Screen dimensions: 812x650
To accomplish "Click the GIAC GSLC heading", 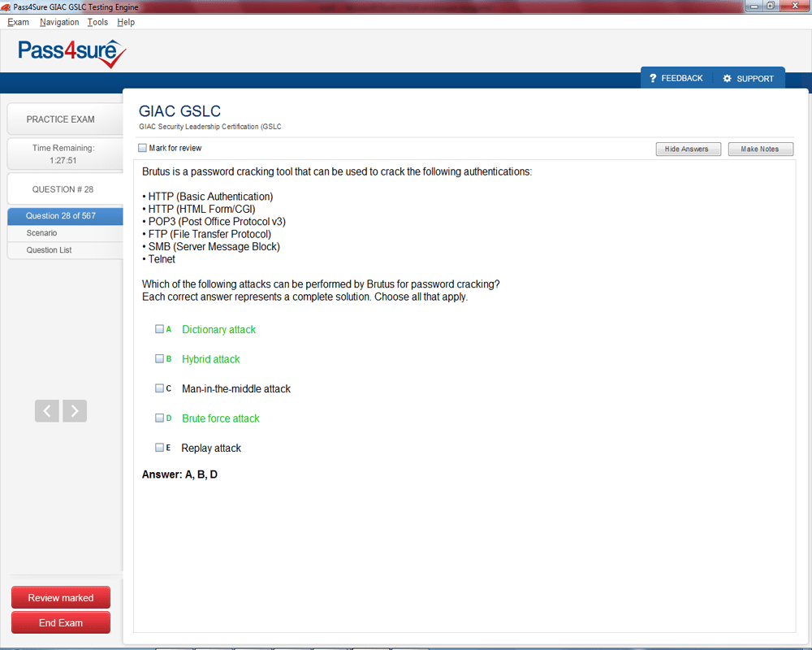I will pyautogui.click(x=179, y=111).
